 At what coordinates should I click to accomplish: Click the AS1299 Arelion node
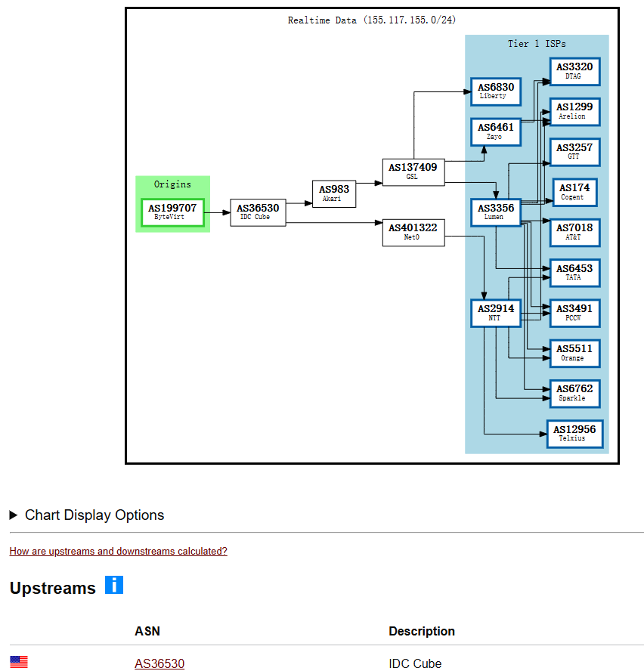(574, 112)
